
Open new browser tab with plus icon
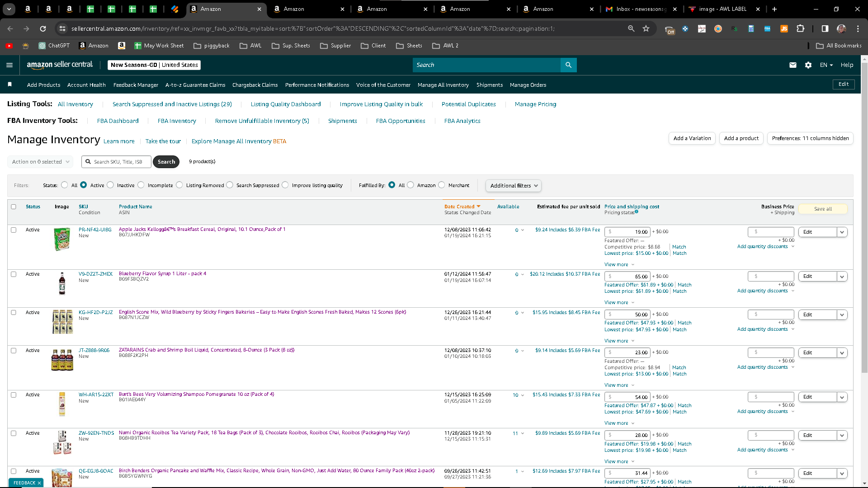coord(774,9)
